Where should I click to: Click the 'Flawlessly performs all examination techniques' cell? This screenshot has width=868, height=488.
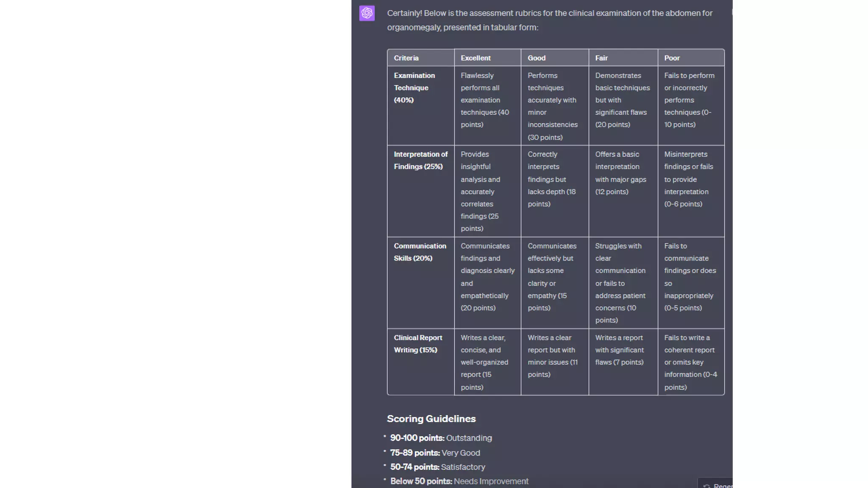click(x=485, y=100)
